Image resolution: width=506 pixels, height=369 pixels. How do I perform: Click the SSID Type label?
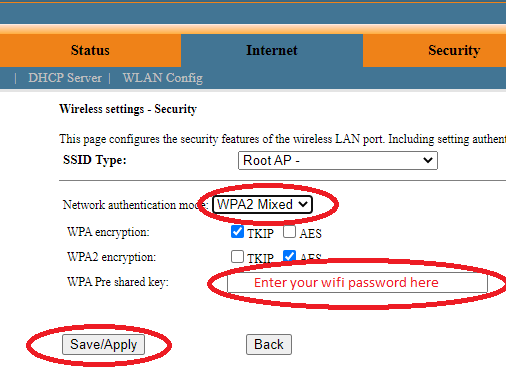(95, 160)
